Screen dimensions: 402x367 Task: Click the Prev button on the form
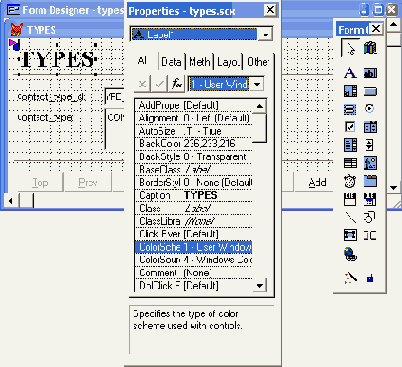point(88,183)
